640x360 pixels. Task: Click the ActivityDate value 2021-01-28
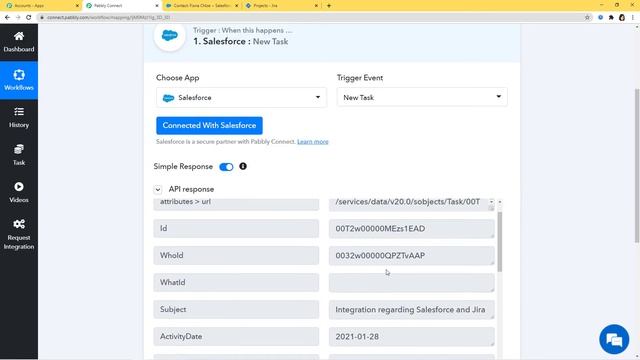[x=411, y=336]
